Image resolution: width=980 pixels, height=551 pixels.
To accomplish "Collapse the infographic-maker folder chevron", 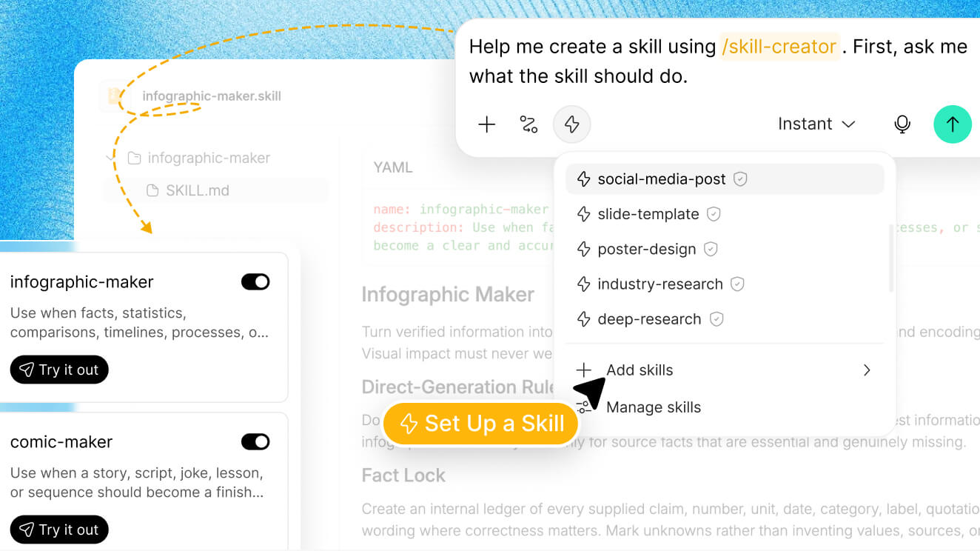I will (x=110, y=158).
